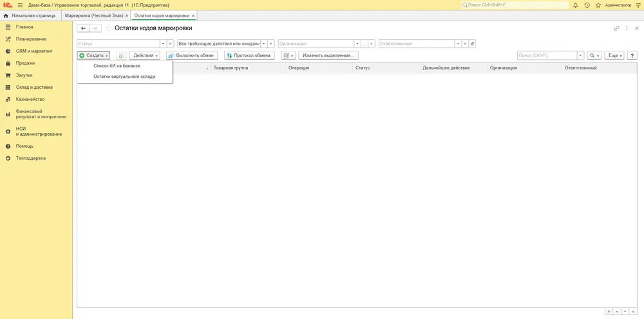Clear the list search field
Viewport: 644px width, 319px height.
pos(580,55)
